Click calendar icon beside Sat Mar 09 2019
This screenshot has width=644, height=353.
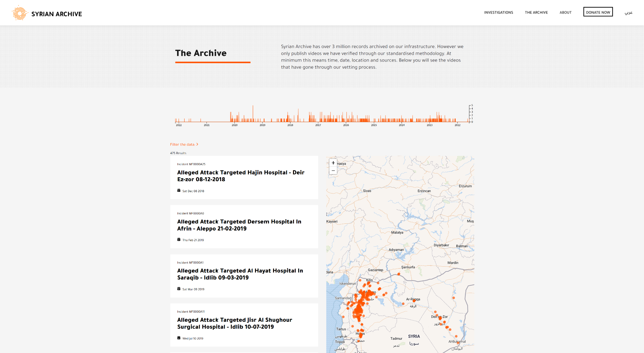tap(179, 289)
